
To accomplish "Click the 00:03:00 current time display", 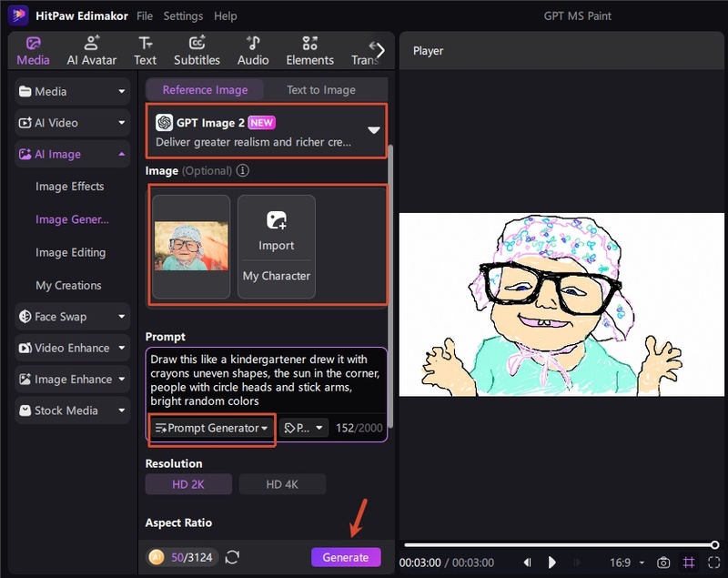I will tap(420, 563).
